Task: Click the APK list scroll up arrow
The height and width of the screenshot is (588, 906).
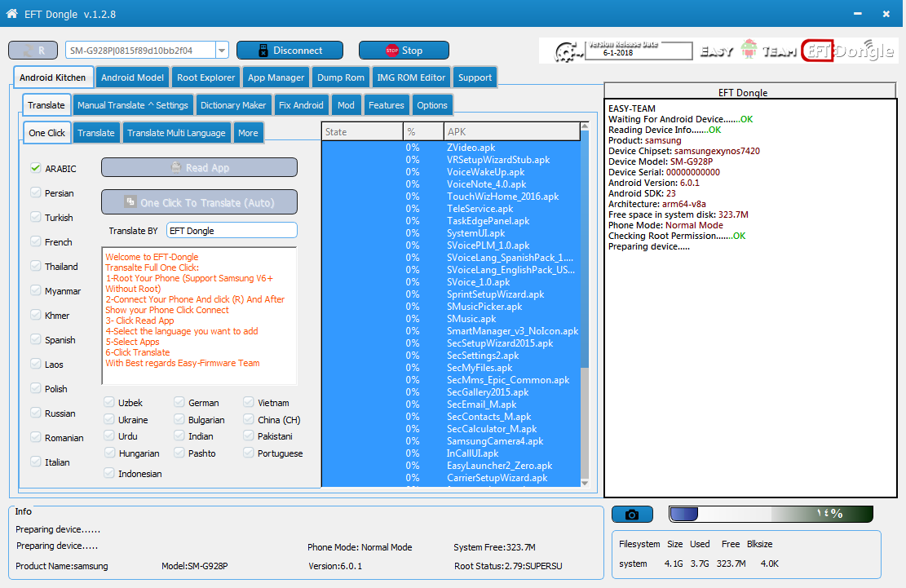Action: click(x=585, y=126)
